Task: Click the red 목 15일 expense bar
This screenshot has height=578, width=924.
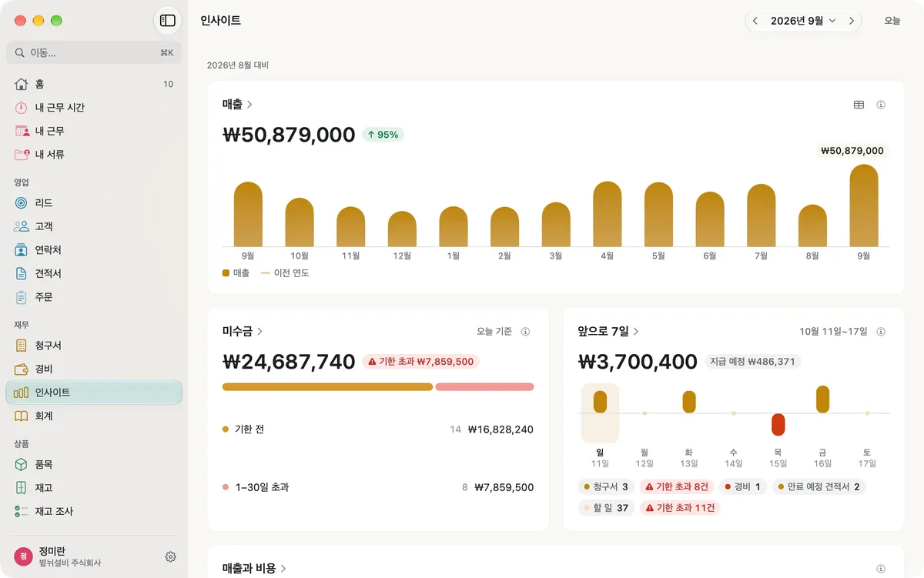Action: (778, 425)
